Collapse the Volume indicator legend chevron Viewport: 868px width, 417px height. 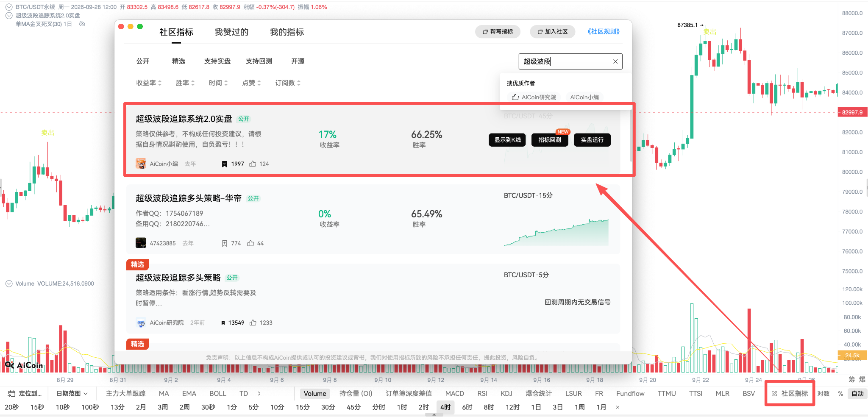click(x=9, y=284)
